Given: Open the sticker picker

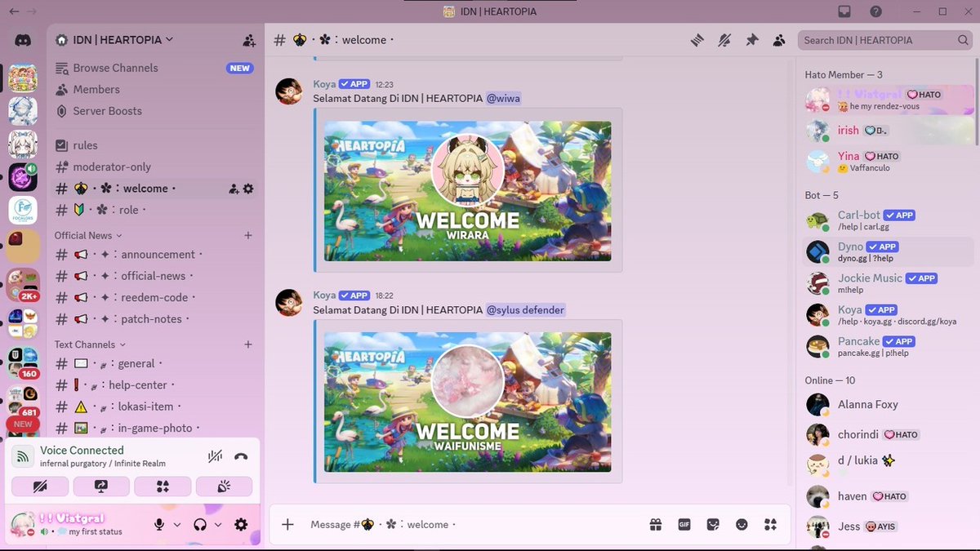Looking at the screenshot, I should point(713,525).
